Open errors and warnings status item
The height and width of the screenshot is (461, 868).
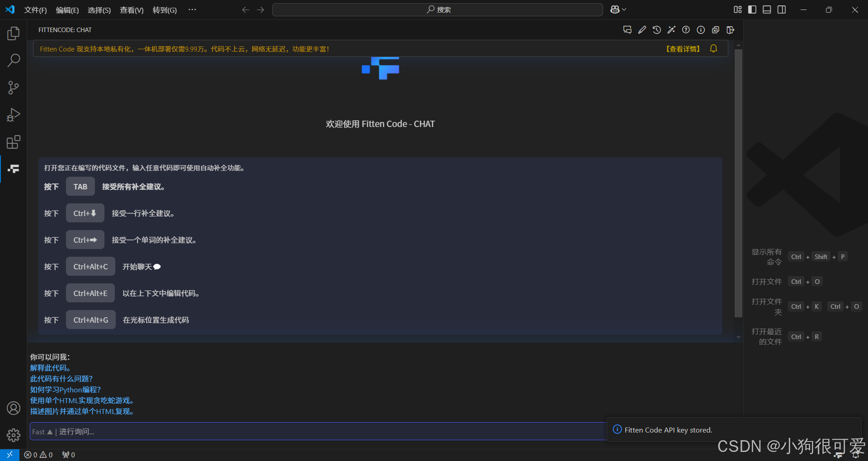[x=38, y=455]
